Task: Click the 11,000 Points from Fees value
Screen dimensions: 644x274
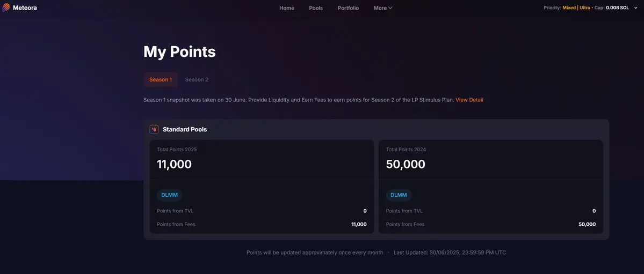Action: (359, 224)
